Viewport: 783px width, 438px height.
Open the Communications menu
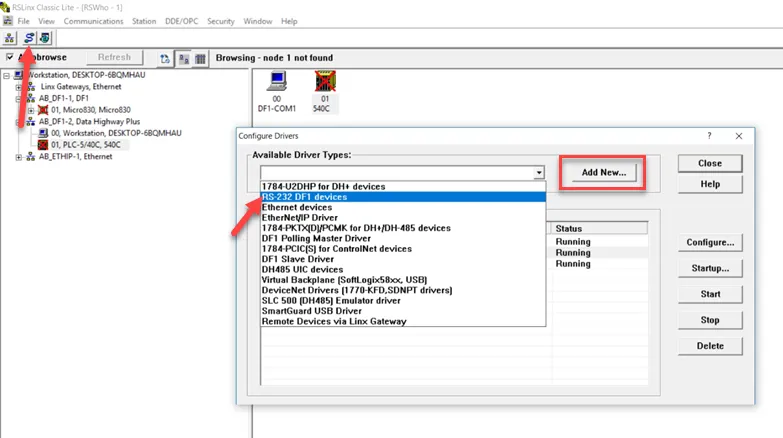click(x=93, y=21)
